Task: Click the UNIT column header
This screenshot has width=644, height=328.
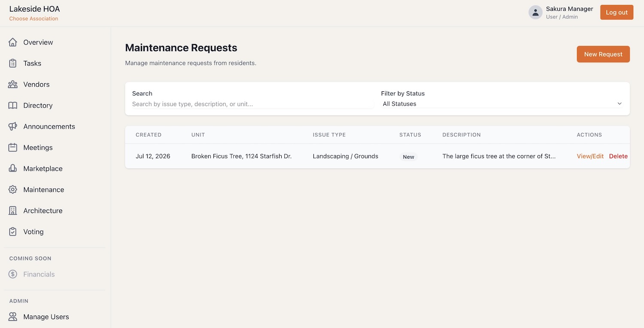Action: tap(198, 135)
